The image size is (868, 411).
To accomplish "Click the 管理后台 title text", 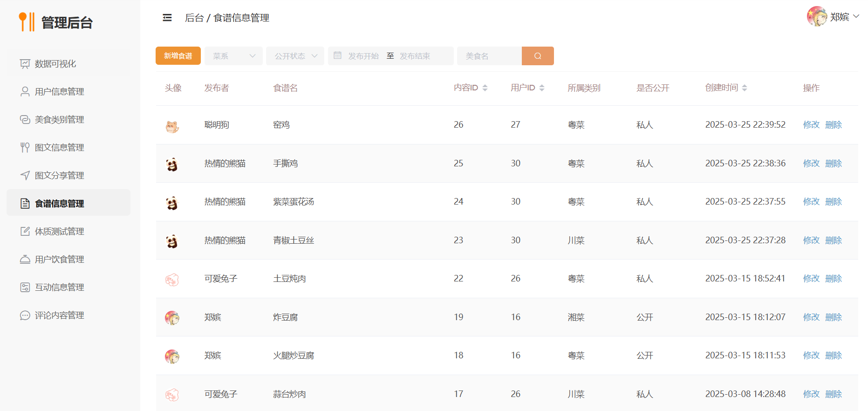I will 67,22.
